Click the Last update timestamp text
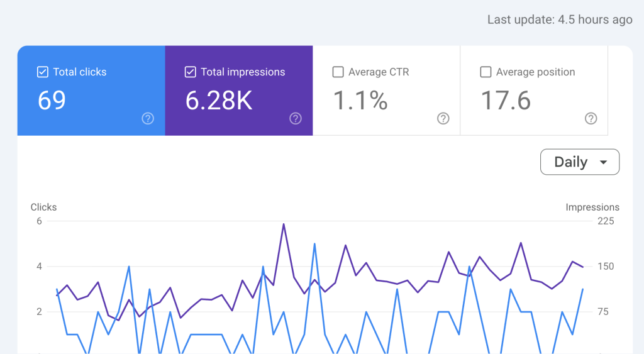Viewport: 644px width, 354px height. point(560,19)
